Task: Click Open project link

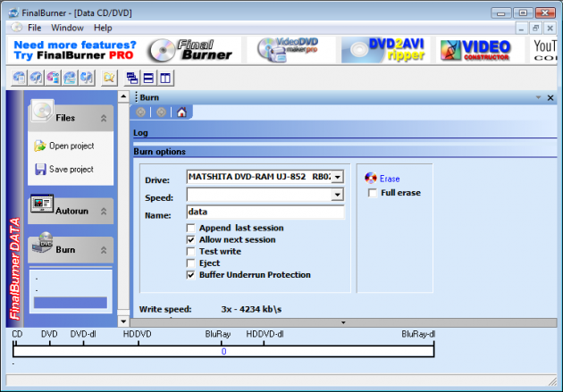Action: (x=71, y=146)
